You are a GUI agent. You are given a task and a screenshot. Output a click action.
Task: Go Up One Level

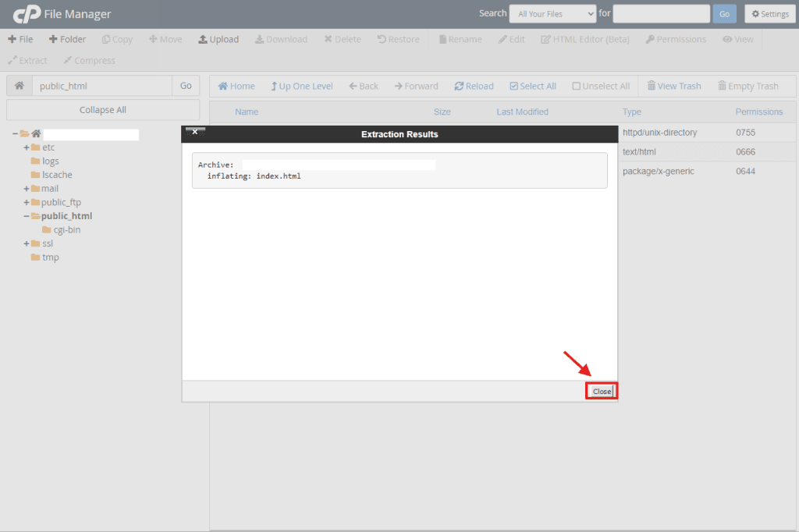301,86
